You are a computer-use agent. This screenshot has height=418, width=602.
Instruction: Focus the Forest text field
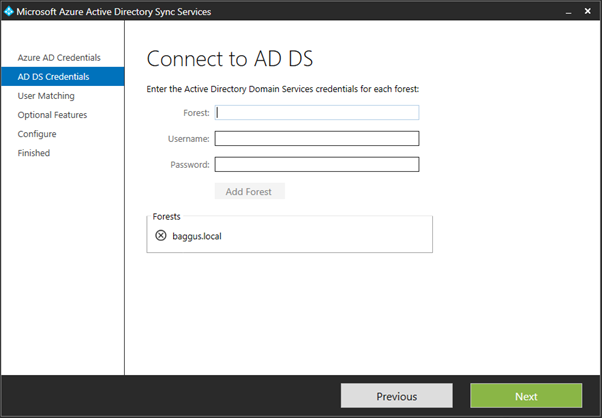316,113
